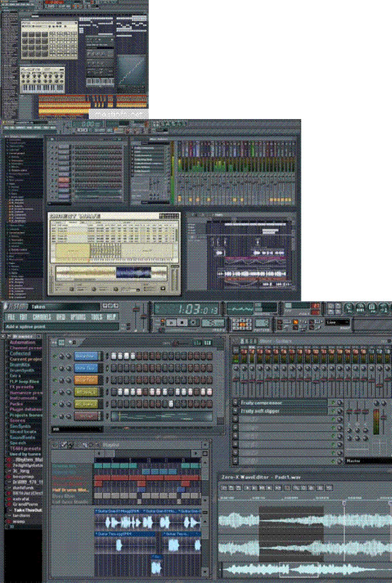Select the beepmep file in the Browser
Screen dimensions: 392x583
(x=23, y=476)
